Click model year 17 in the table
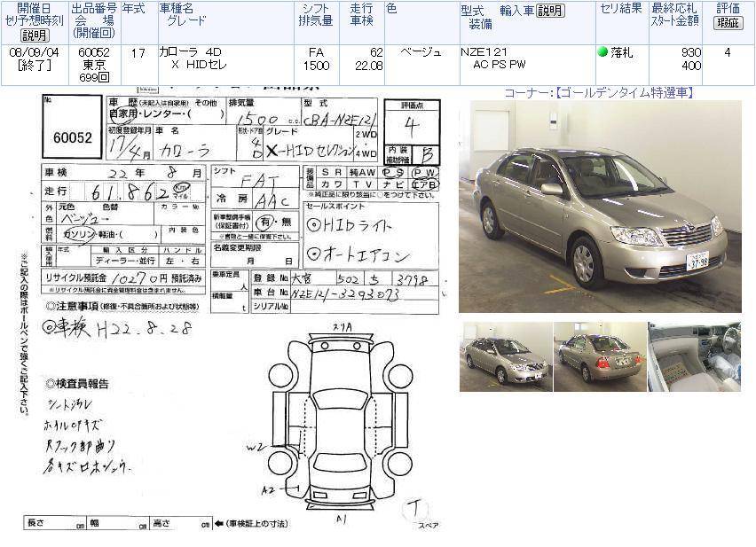756x547 pixels. click(138, 52)
